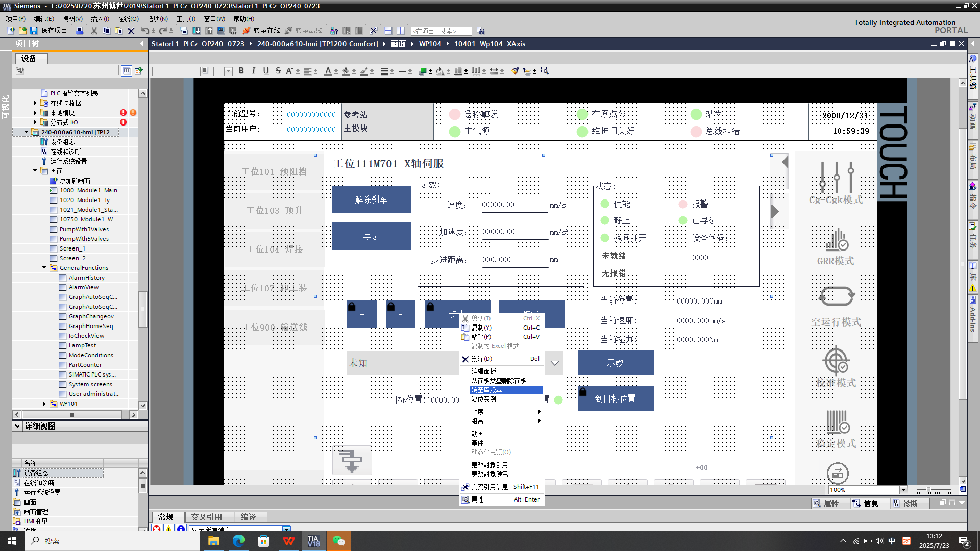Screen dimensions: 980x551
Task: Select AlarmView screen in project tree
Action: 84,287
